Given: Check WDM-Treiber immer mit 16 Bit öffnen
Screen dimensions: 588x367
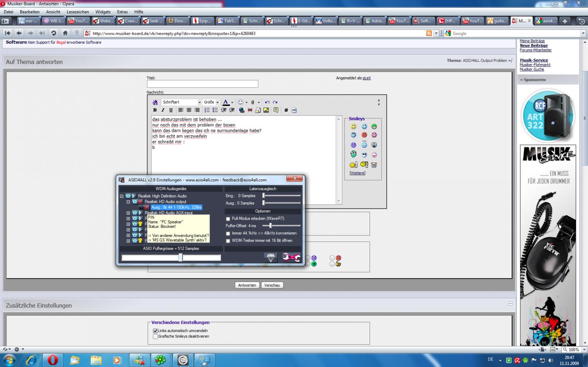Looking at the screenshot, I should pyautogui.click(x=228, y=241).
